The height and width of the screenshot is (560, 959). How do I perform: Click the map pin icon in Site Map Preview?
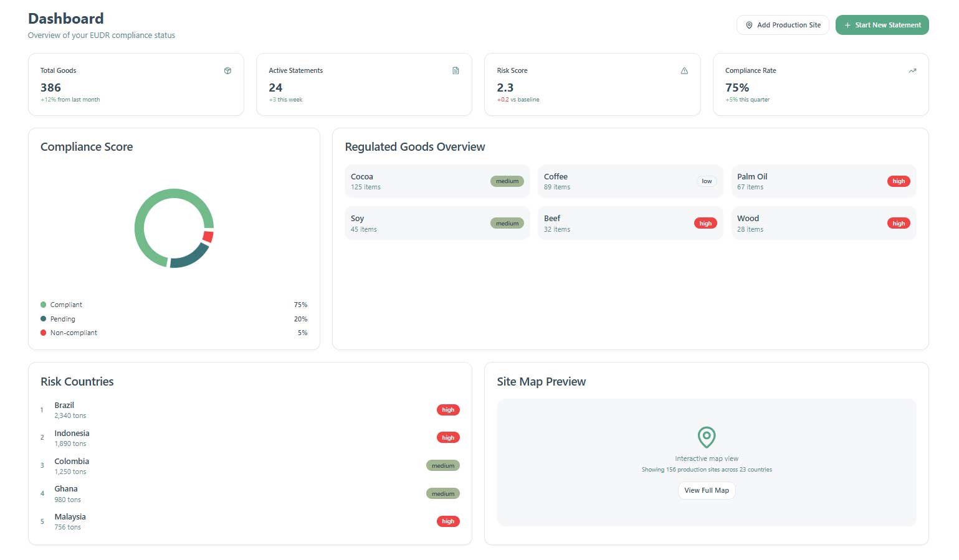coord(706,437)
